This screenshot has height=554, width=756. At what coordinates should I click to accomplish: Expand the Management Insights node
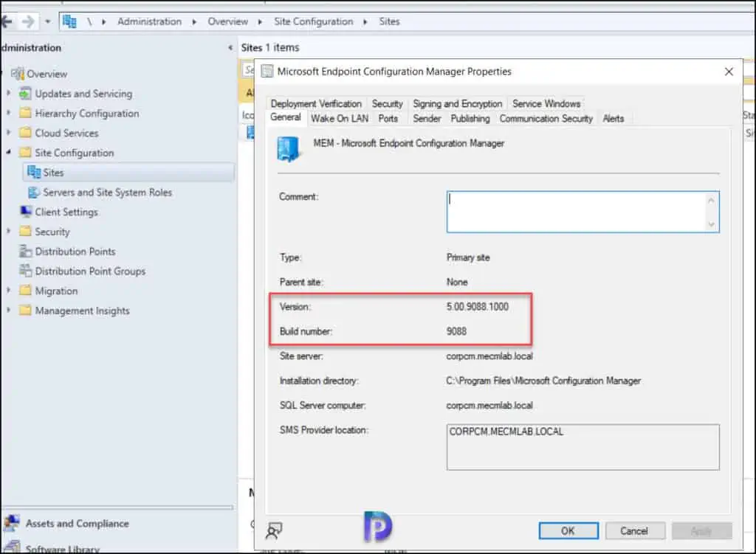(x=9, y=310)
